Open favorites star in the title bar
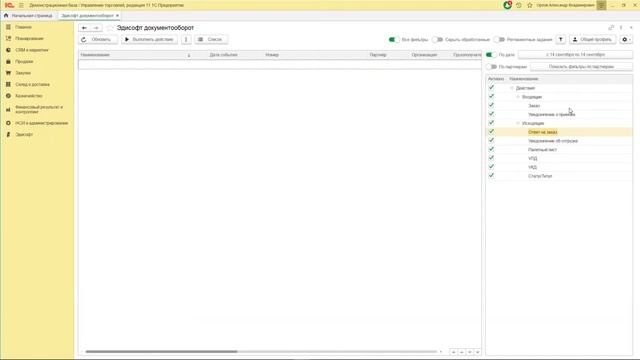 [x=530, y=5]
